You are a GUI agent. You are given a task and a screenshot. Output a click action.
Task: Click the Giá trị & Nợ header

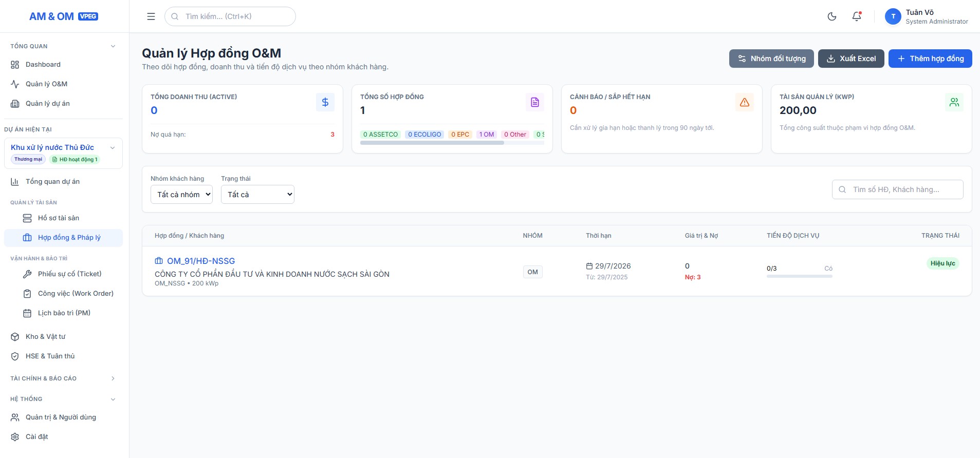pyautogui.click(x=701, y=236)
